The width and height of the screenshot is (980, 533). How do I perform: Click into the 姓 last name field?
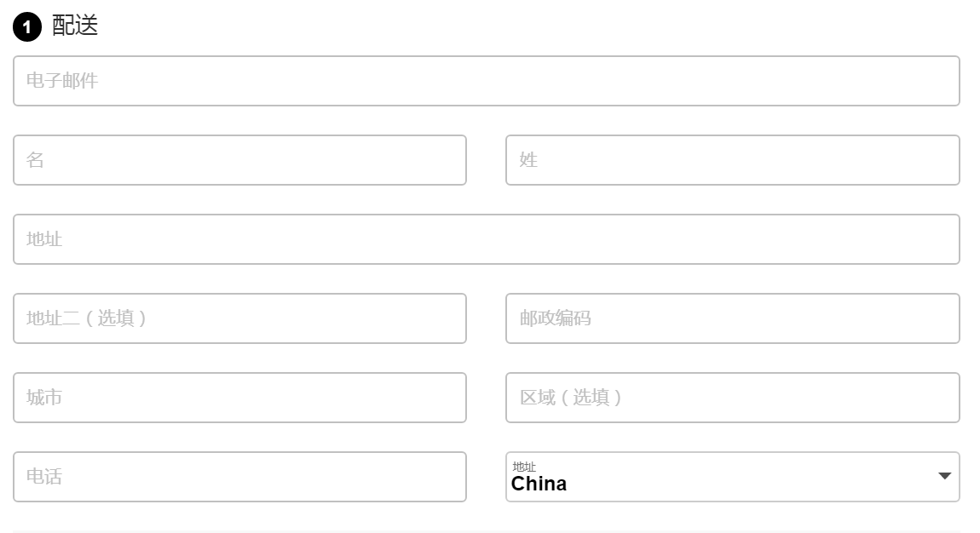click(x=733, y=160)
